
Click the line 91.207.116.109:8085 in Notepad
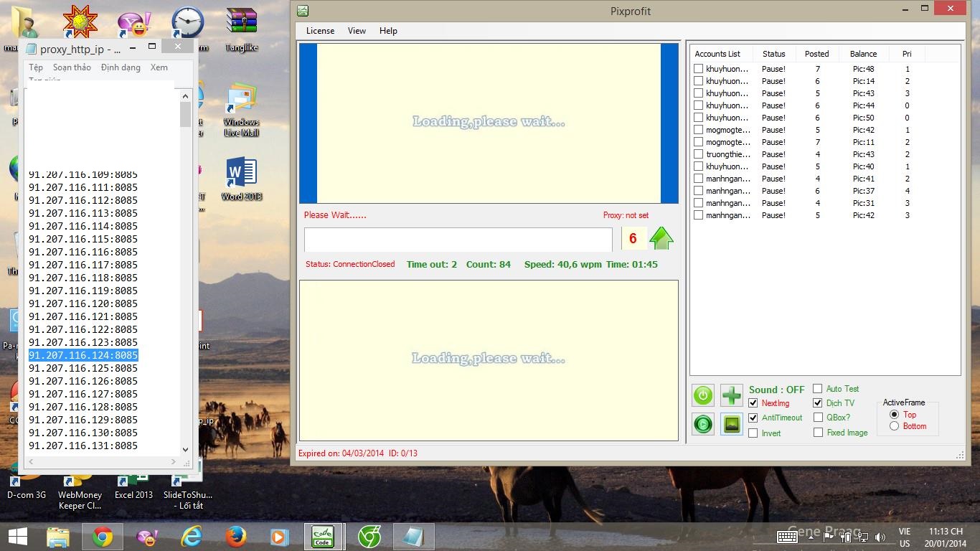click(x=83, y=174)
